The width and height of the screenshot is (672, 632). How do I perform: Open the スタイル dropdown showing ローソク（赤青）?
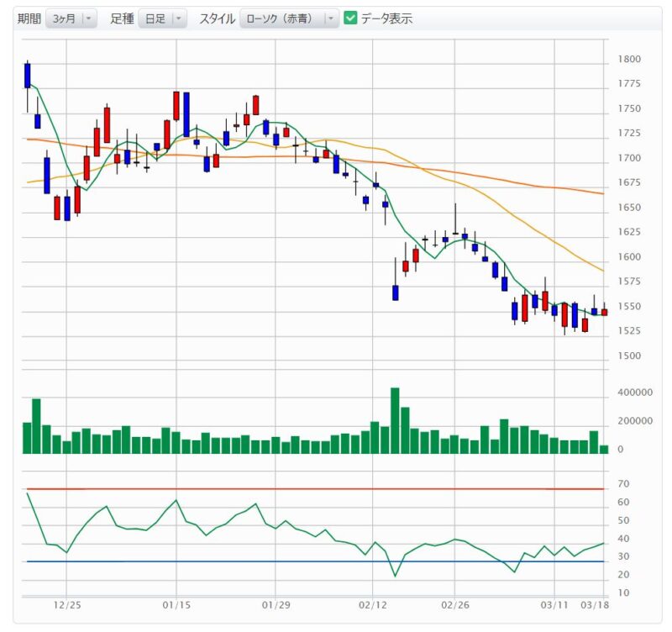click(289, 18)
